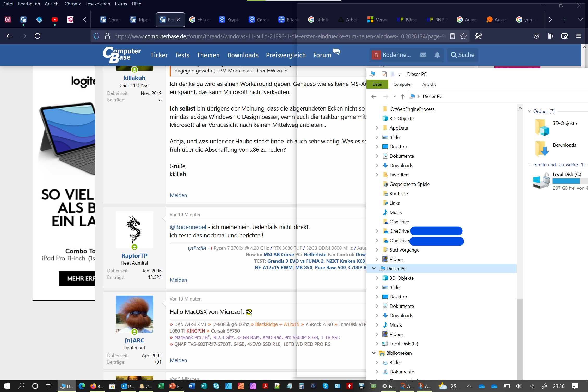This screenshot has height=392, width=588.
Task: Collapse the Dieser PC tree node
Action: (x=374, y=268)
